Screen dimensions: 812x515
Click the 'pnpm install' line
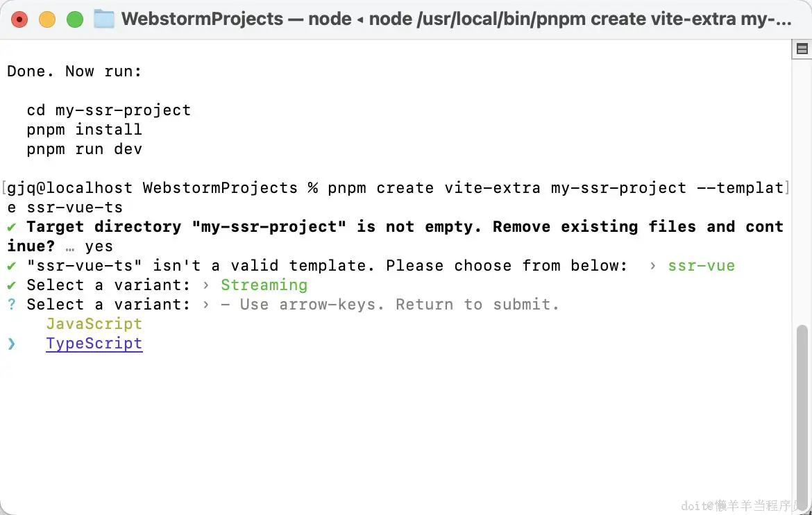[x=85, y=130]
